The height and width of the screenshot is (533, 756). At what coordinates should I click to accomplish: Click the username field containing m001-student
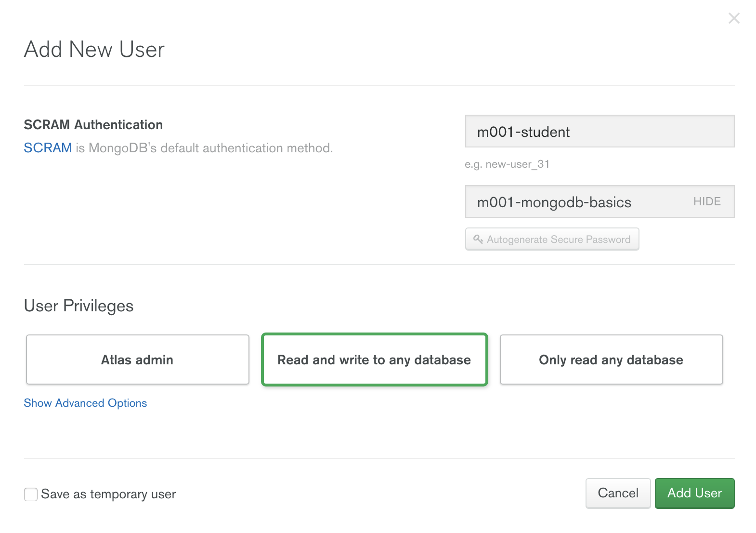tap(600, 131)
